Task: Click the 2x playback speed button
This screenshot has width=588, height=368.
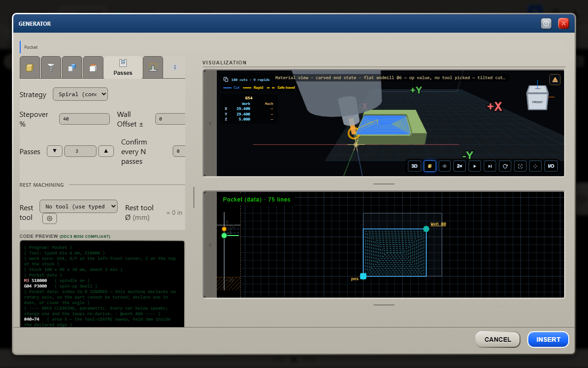Action: [460, 166]
